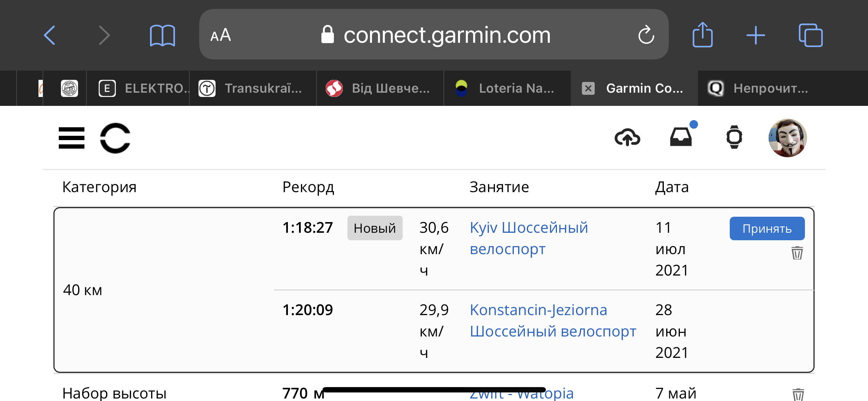
Task: Click the cloud upload icon
Action: click(627, 138)
